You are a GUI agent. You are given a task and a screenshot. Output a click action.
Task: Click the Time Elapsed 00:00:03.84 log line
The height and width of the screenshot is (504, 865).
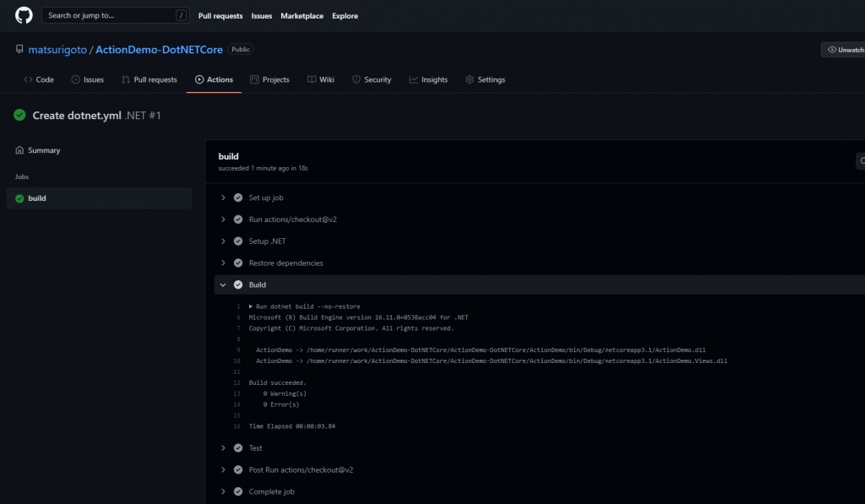point(291,426)
